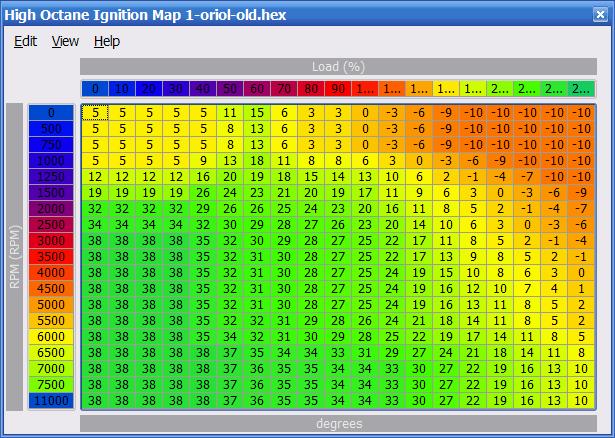
Task: Click the 11000 RPM row header
Action: pos(51,400)
